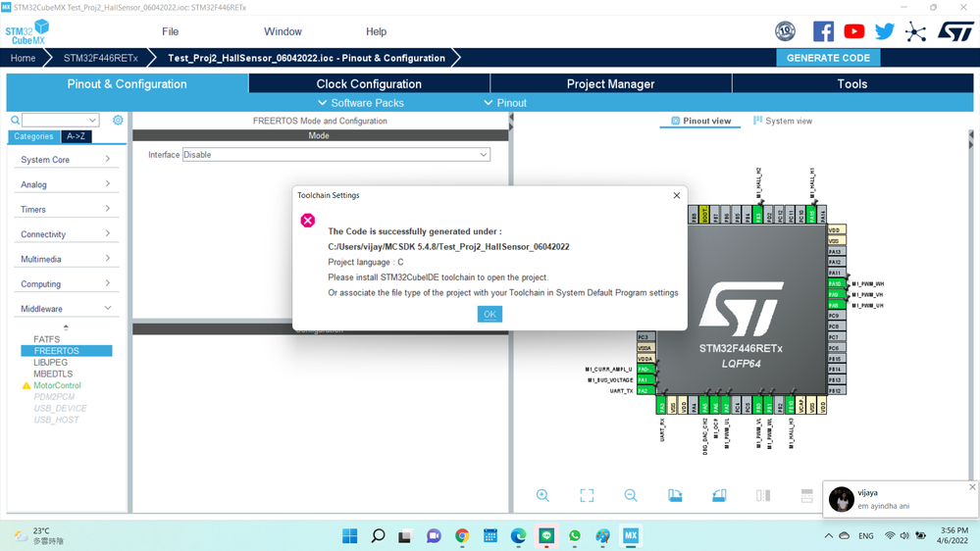Click the ST community network icon
The image size is (980, 551).
[915, 31]
